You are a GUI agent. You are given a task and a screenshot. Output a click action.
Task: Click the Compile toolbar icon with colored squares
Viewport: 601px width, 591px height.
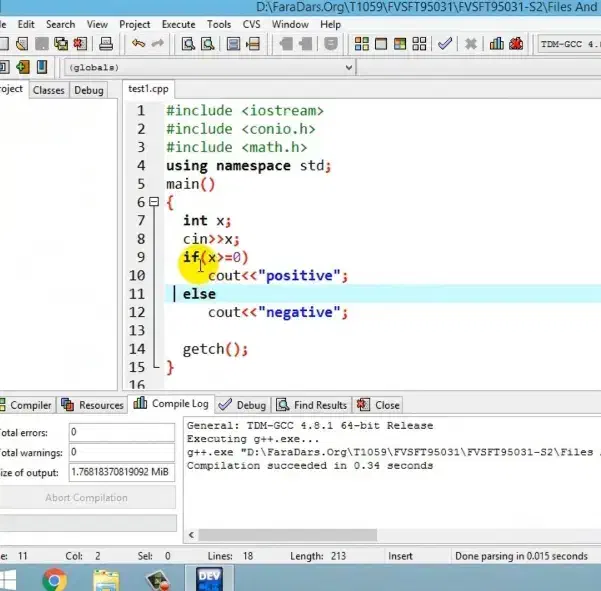click(x=362, y=44)
